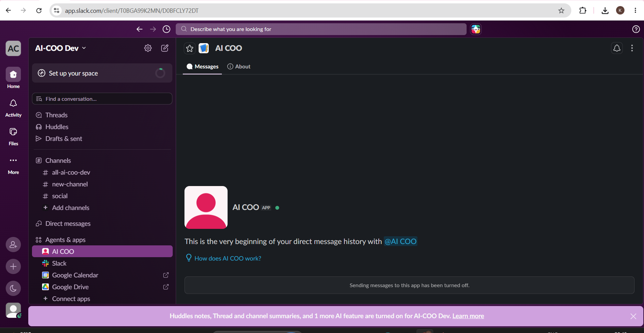Screen dimensions: 644x333
Task: Click the browser address bar
Action: coord(310,10)
